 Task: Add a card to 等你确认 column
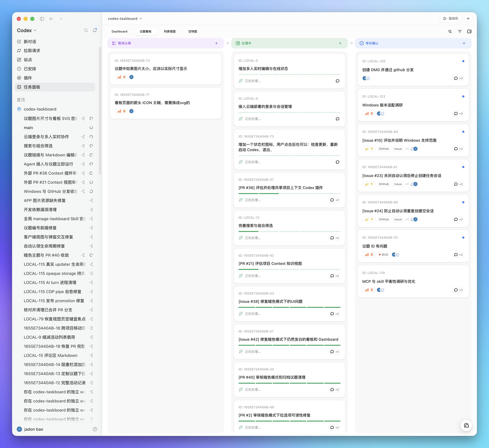[464, 43]
